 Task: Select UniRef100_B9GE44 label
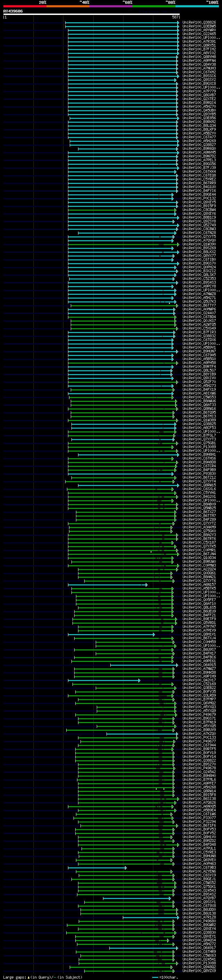pyautogui.click(x=199, y=194)
